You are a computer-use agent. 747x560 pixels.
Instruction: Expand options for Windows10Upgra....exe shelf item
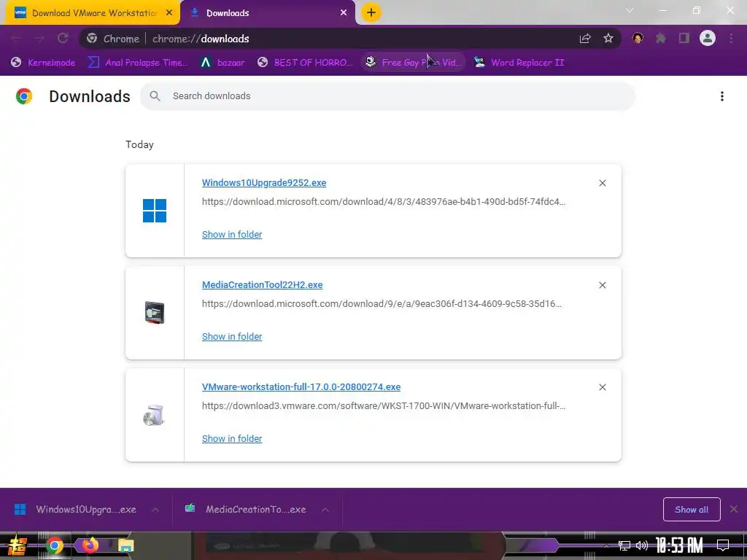[x=155, y=510]
